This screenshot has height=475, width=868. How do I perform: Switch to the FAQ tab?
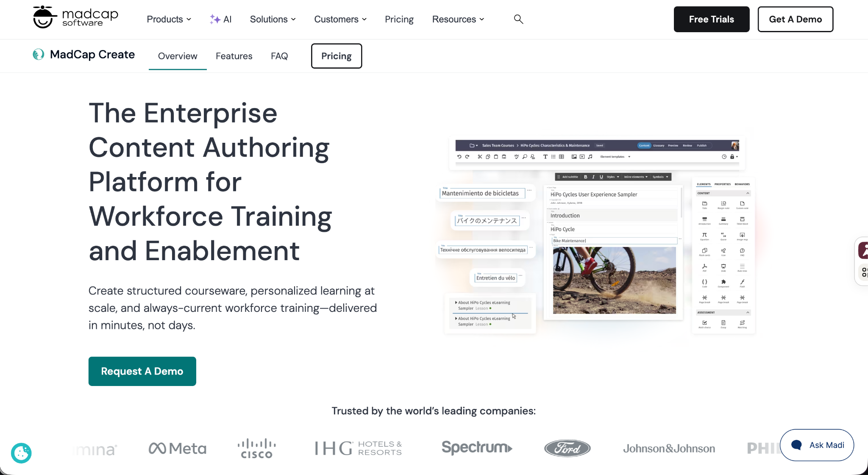click(279, 56)
